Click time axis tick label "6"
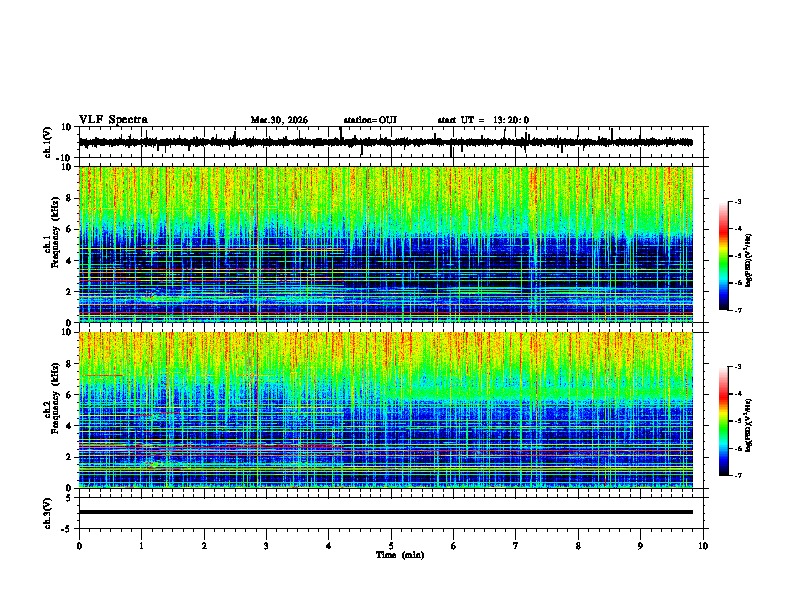The image size is (792, 612). 454,546
